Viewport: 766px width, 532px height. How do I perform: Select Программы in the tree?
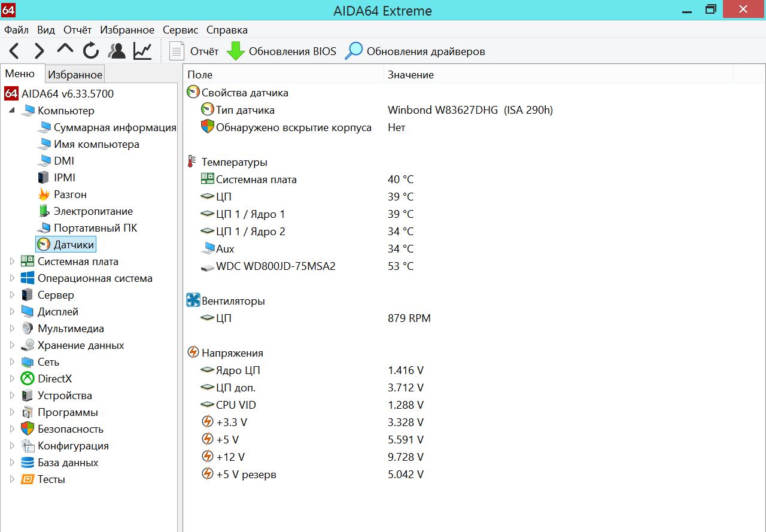point(68,412)
